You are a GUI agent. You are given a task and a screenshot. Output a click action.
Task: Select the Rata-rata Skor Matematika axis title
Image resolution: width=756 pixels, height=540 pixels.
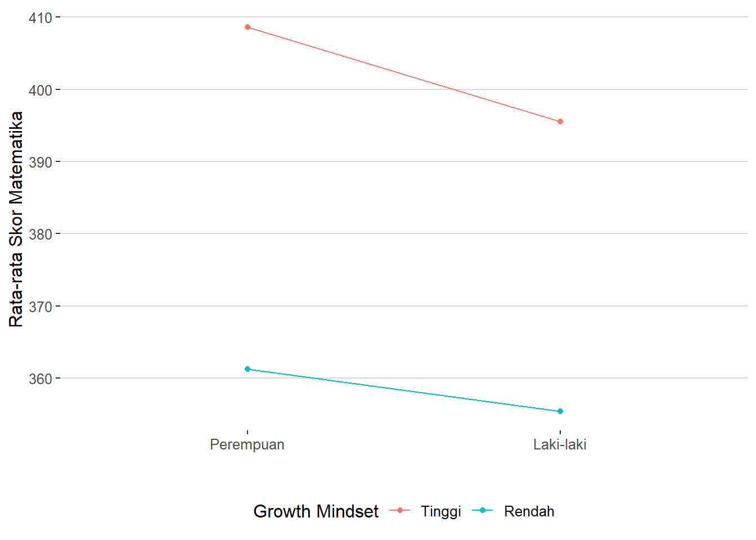(x=16, y=219)
